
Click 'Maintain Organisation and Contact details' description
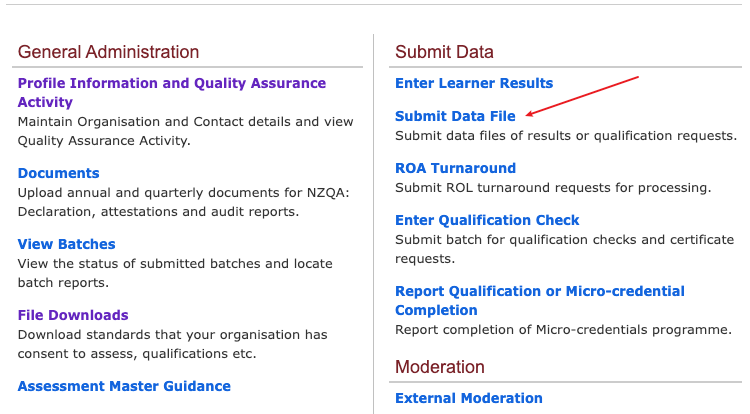click(x=186, y=131)
